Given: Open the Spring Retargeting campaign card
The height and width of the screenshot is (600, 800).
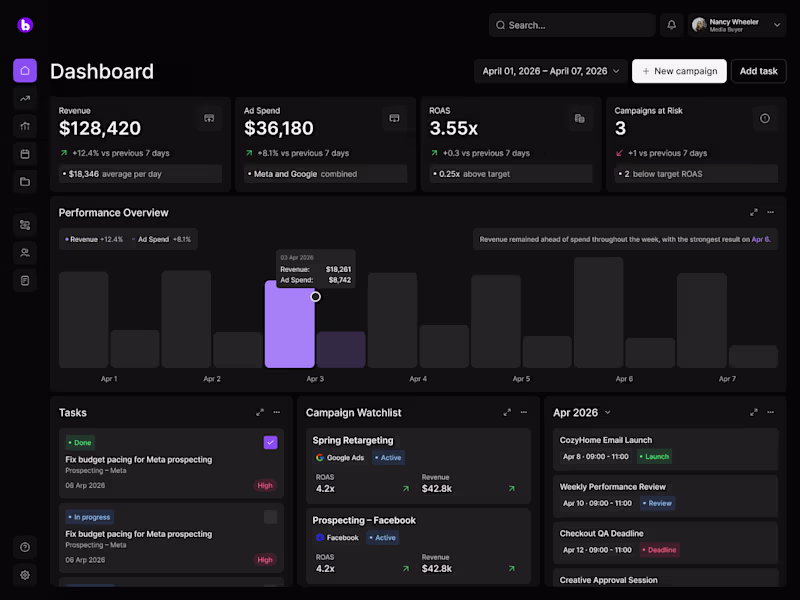Looking at the screenshot, I should pyautogui.click(x=418, y=466).
